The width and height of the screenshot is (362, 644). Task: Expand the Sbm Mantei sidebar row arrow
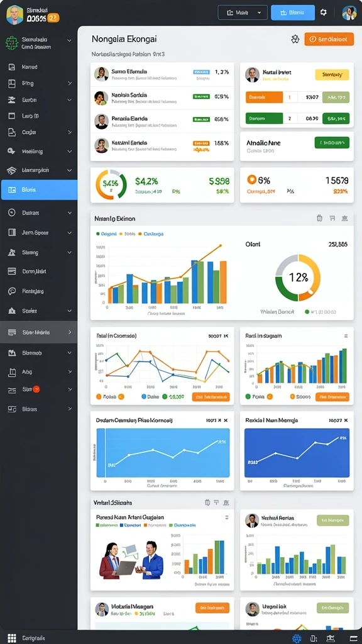pos(70,332)
